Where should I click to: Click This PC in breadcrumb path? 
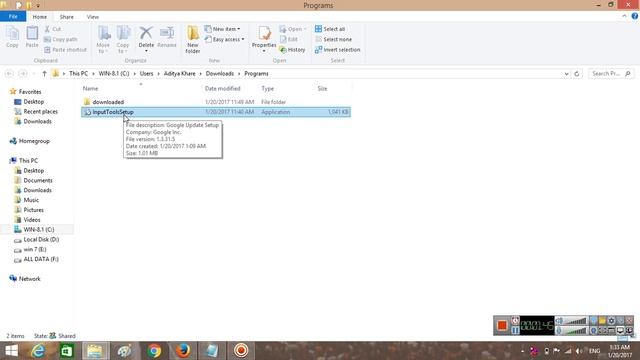pos(78,74)
